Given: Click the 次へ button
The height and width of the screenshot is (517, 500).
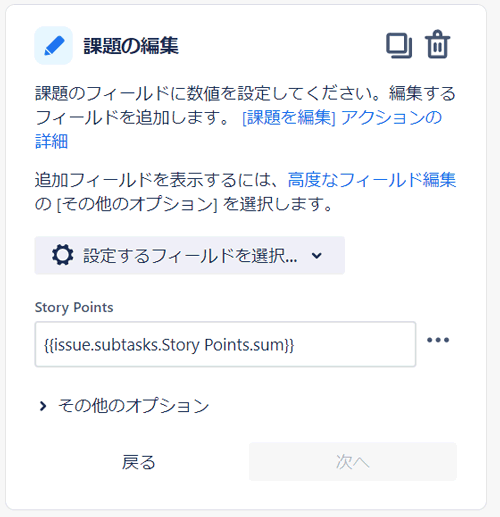Looking at the screenshot, I should click(353, 462).
